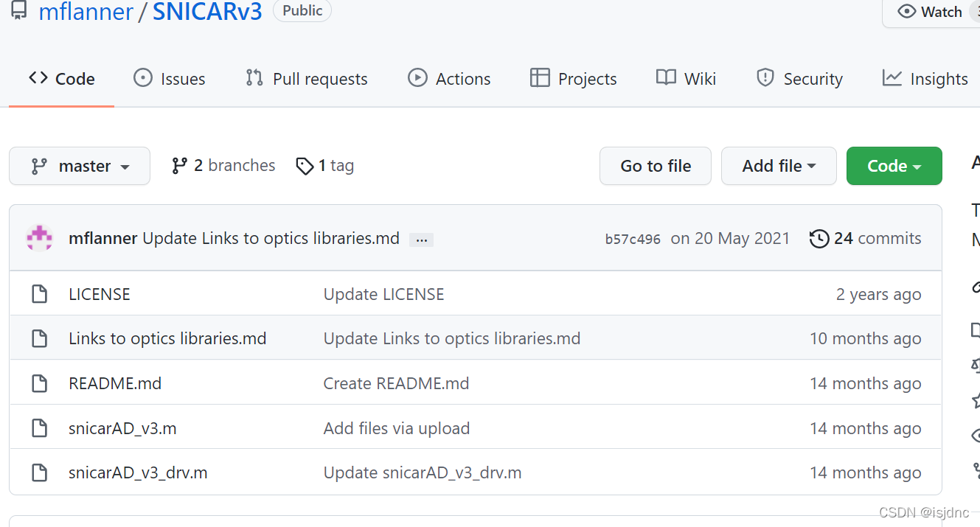Click the snicarAD_v3.m file icon
980x527 pixels.
(40, 428)
